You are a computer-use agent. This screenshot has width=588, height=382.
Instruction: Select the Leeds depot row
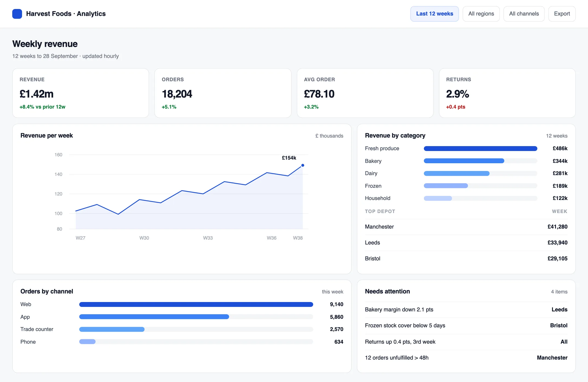(x=466, y=243)
